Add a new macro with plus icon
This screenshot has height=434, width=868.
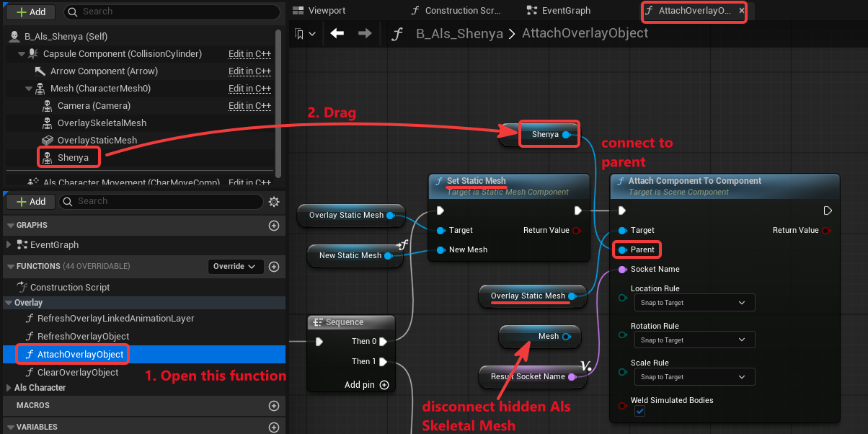click(x=274, y=406)
